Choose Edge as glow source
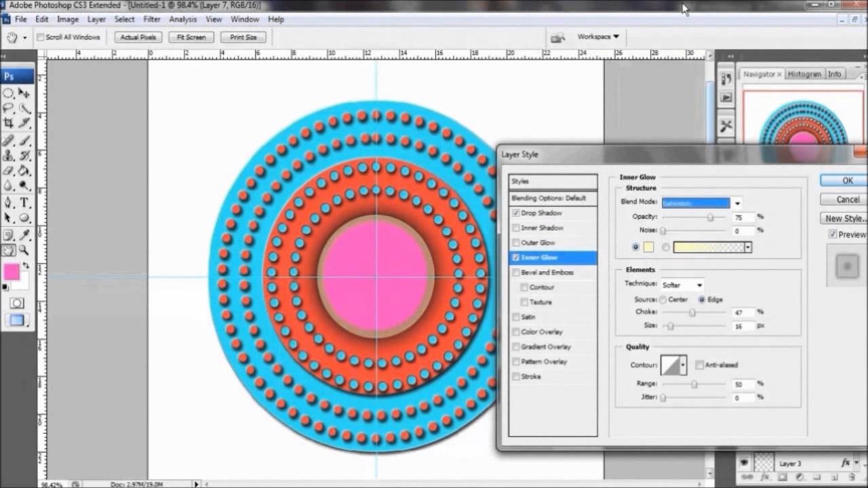Image resolution: width=868 pixels, height=488 pixels. point(702,300)
